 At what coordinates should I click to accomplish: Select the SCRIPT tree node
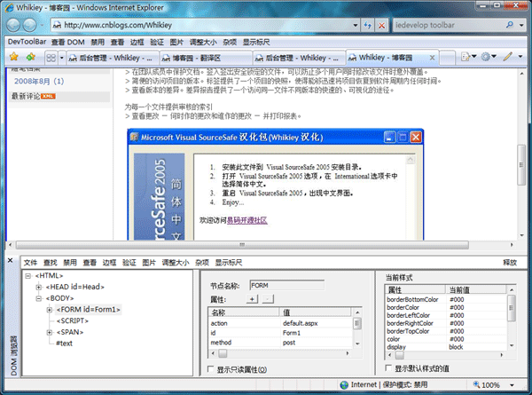[73, 320]
